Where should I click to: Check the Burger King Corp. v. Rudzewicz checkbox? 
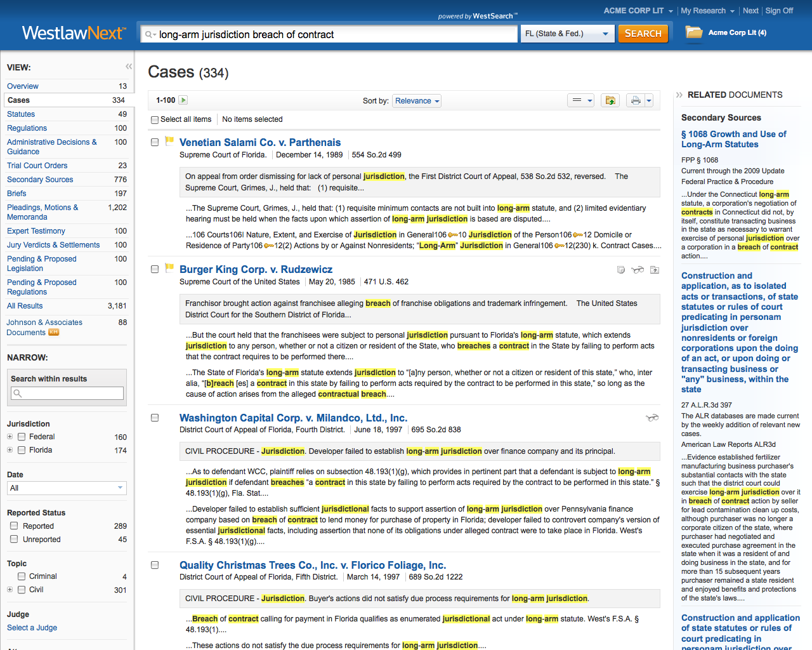(x=155, y=269)
